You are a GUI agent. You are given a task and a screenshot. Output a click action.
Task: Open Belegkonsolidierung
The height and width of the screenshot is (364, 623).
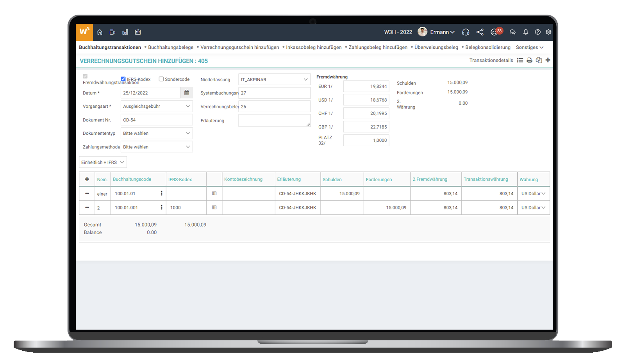click(x=488, y=47)
